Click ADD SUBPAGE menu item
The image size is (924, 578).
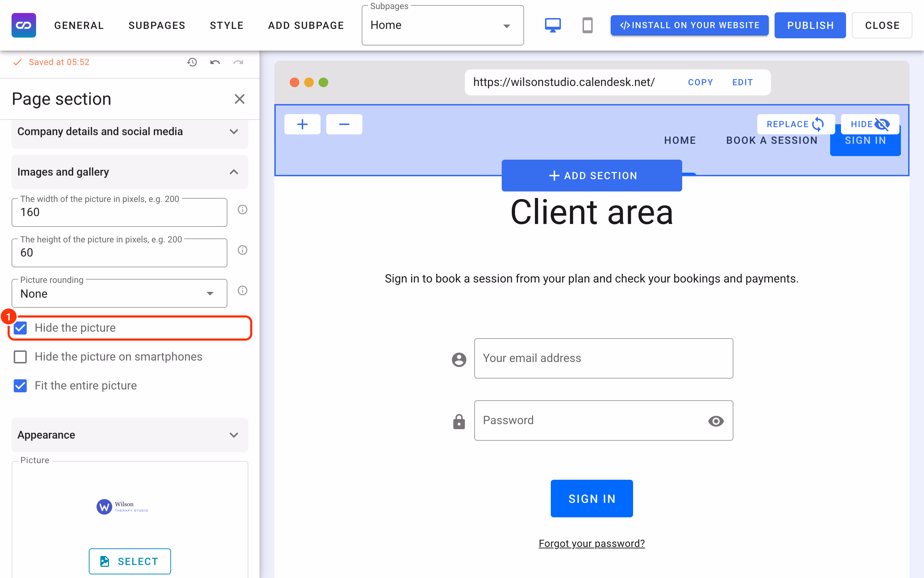pyautogui.click(x=306, y=25)
